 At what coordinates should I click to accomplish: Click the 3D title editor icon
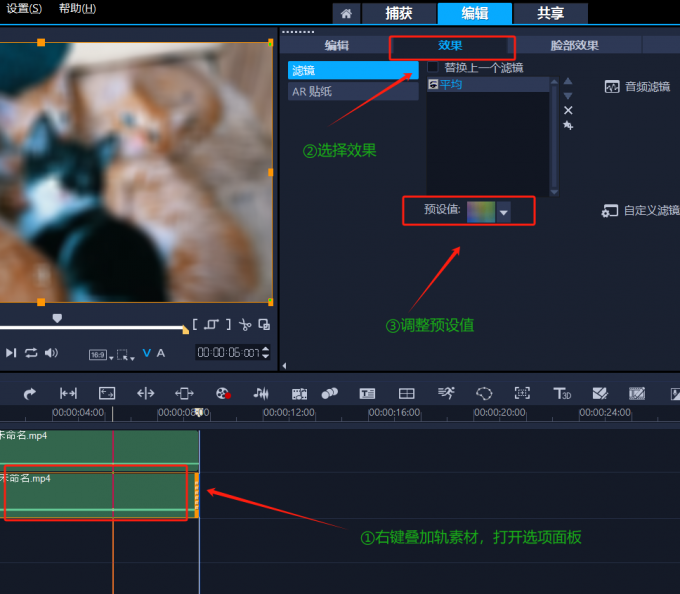[562, 393]
